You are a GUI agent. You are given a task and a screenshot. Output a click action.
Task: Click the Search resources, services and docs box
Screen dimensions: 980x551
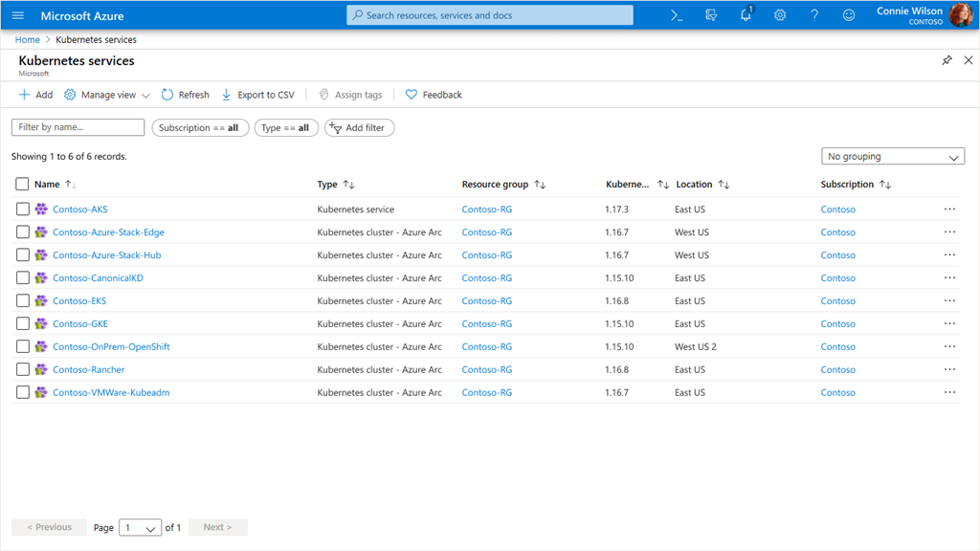[489, 15]
